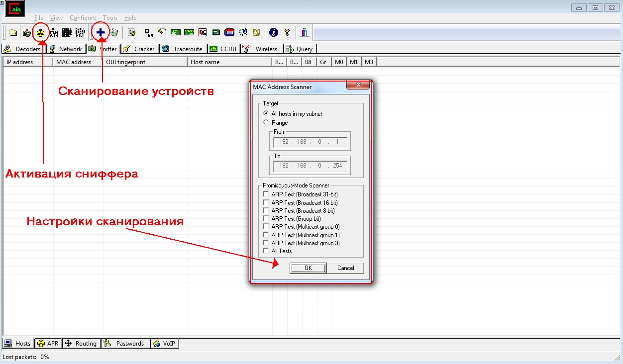Image resolution: width=623 pixels, height=364 pixels.
Task: Click the blue plus add-to-list icon
Action: tap(101, 32)
